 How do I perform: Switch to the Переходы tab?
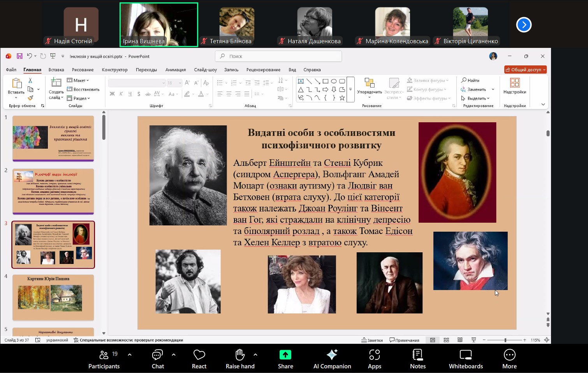coord(146,70)
